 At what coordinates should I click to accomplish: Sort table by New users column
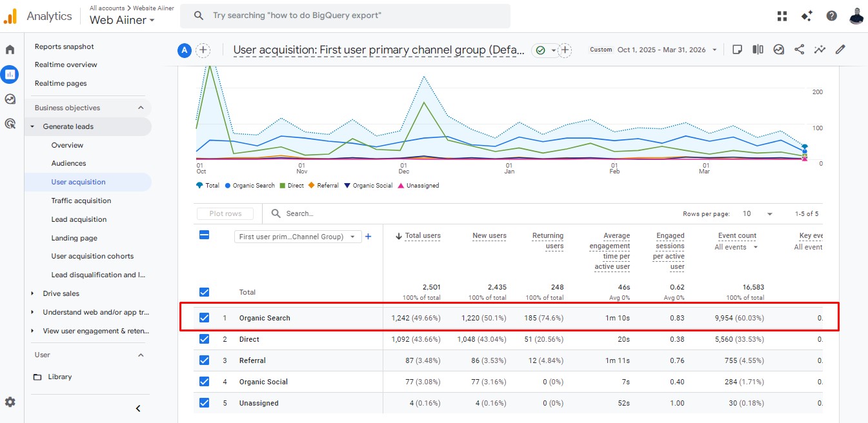click(489, 236)
